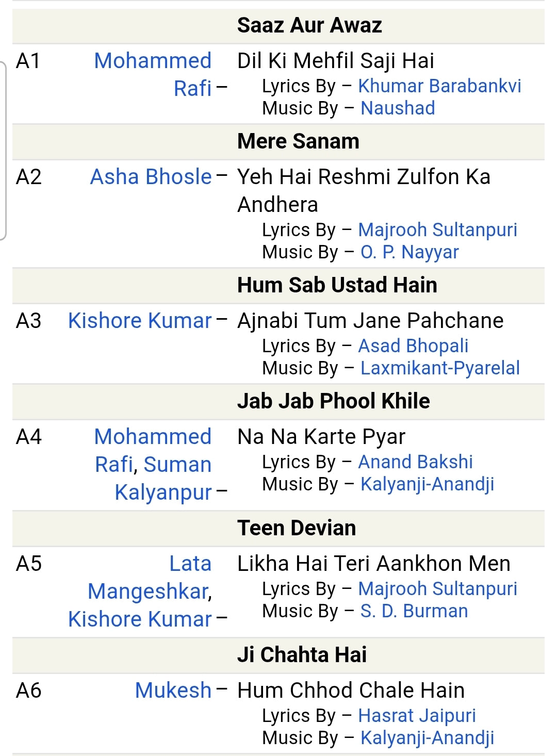
Task: Open Khumar Barabankvi lyricist link
Action: tap(439, 86)
